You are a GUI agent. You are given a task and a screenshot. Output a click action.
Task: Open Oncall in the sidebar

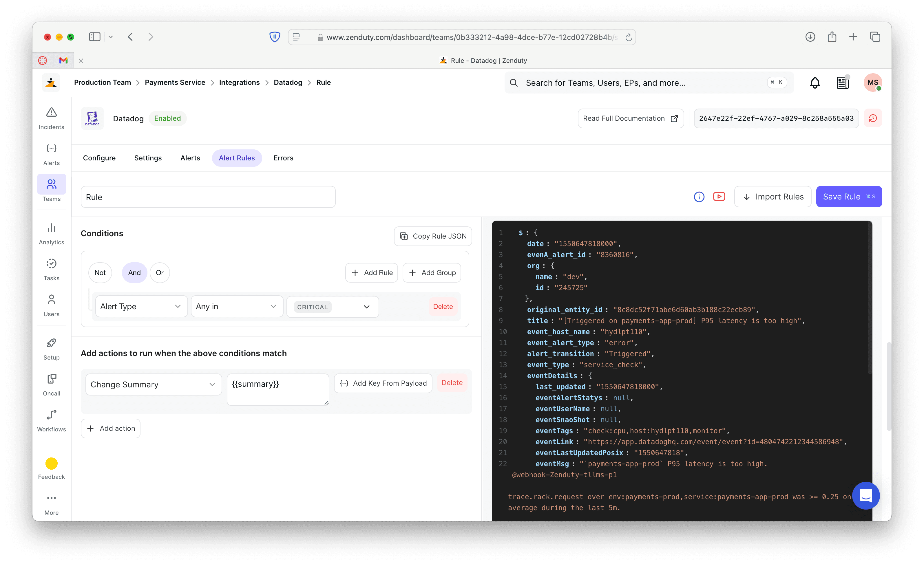(51, 385)
